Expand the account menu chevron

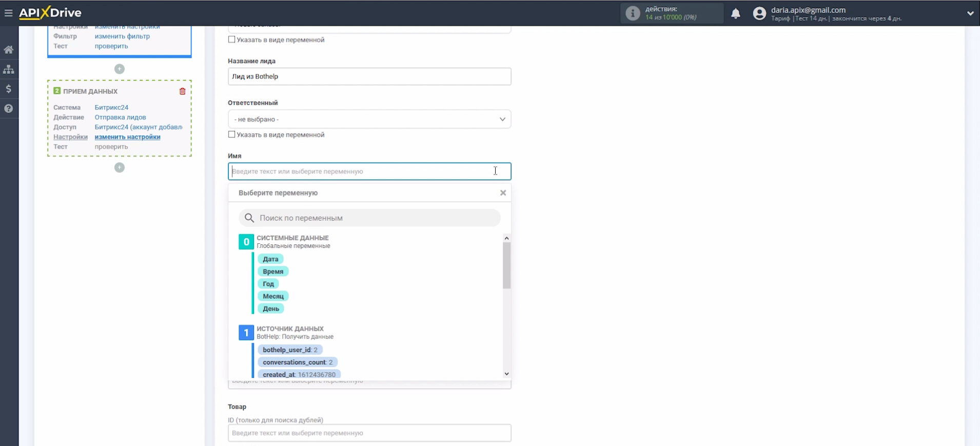[970, 13]
